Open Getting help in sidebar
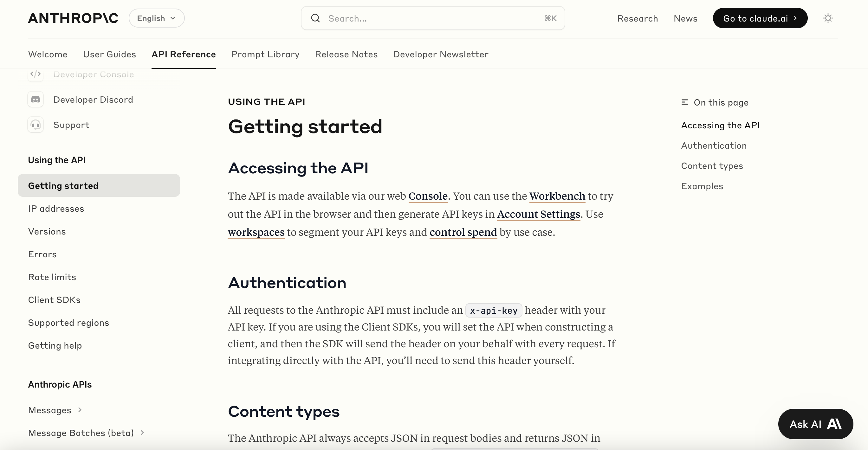This screenshot has width=868, height=450. click(55, 346)
